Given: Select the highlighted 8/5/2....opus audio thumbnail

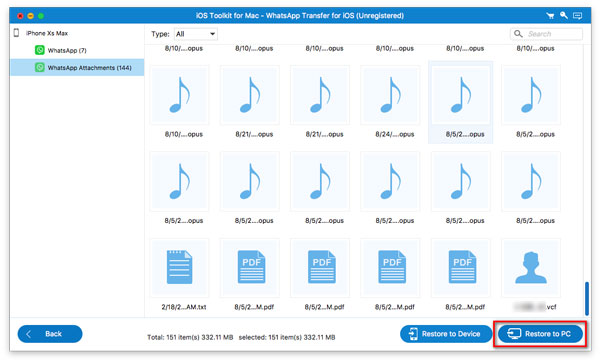Looking at the screenshot, I should pyautogui.click(x=461, y=95).
